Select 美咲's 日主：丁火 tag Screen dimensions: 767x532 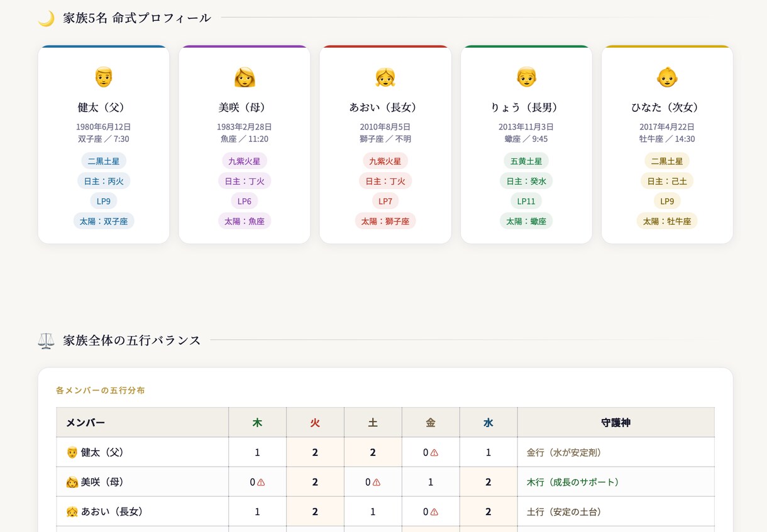click(x=245, y=181)
